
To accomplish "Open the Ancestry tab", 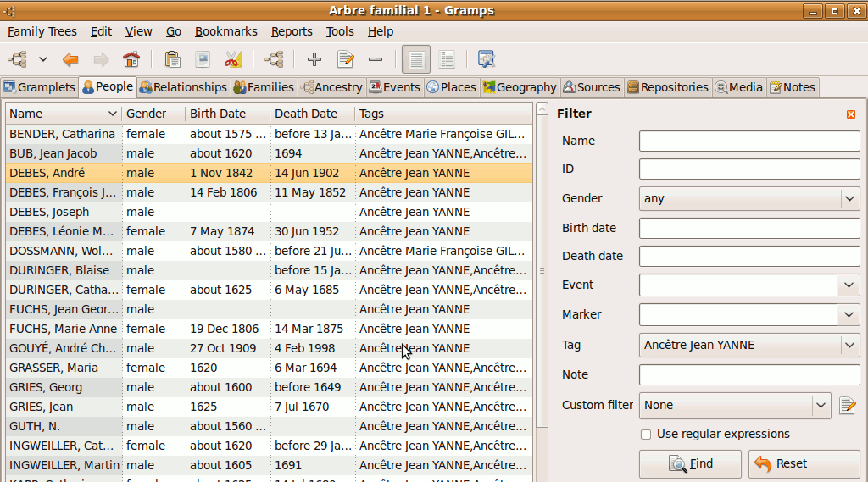I will [332, 87].
